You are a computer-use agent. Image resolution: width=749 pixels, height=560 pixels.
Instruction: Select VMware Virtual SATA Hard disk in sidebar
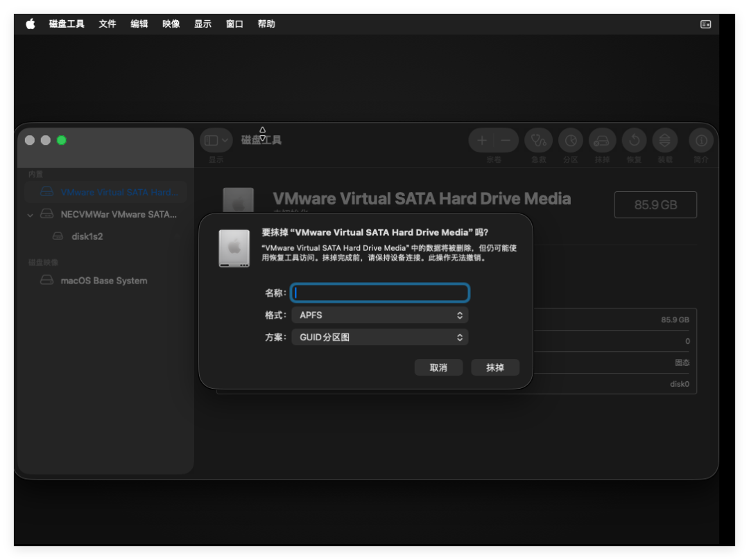(106, 192)
